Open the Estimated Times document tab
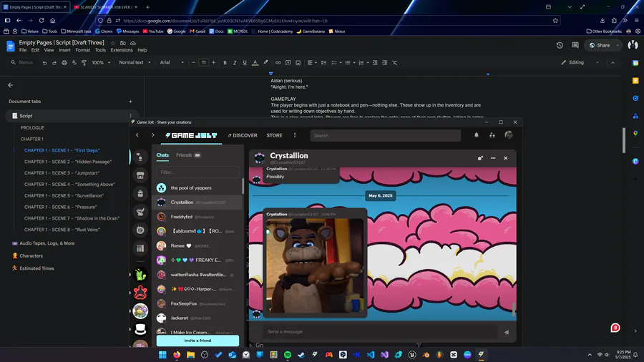This screenshot has width=644, height=362. [36, 268]
